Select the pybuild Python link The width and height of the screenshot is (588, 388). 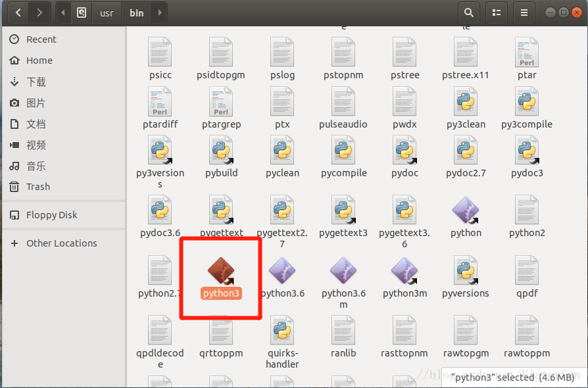point(221,157)
